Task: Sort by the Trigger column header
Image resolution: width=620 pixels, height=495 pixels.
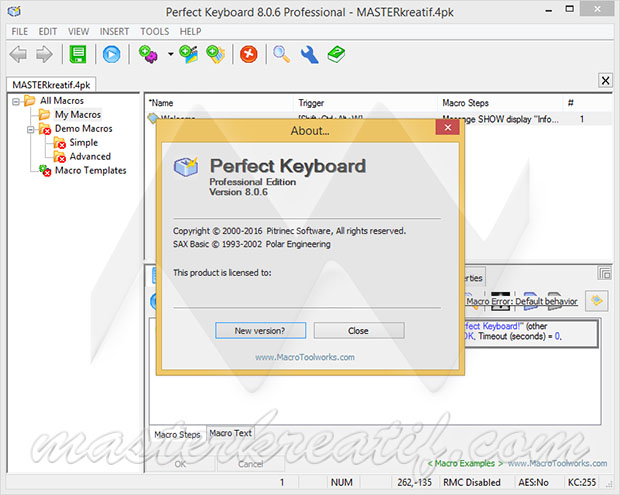Action: pyautogui.click(x=365, y=103)
